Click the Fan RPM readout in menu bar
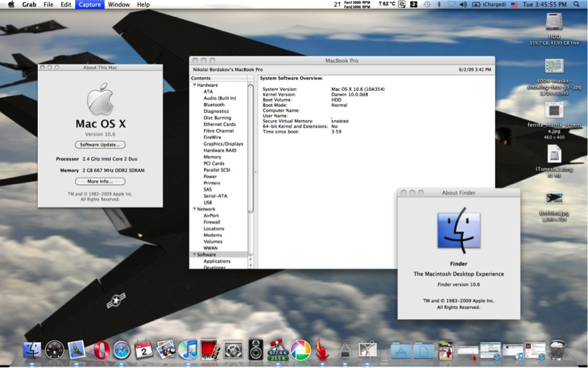 click(x=356, y=5)
